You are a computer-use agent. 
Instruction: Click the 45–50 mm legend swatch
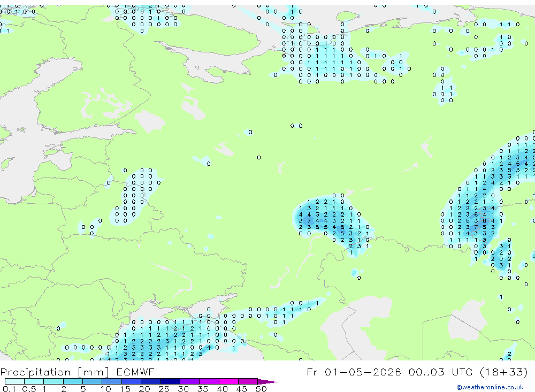pos(248,381)
